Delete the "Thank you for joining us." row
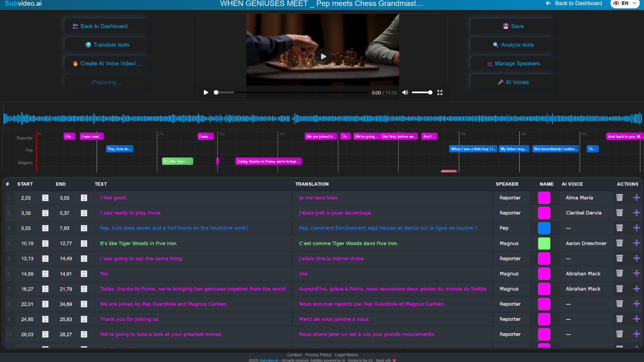The width and height of the screenshot is (644, 362). point(619,319)
